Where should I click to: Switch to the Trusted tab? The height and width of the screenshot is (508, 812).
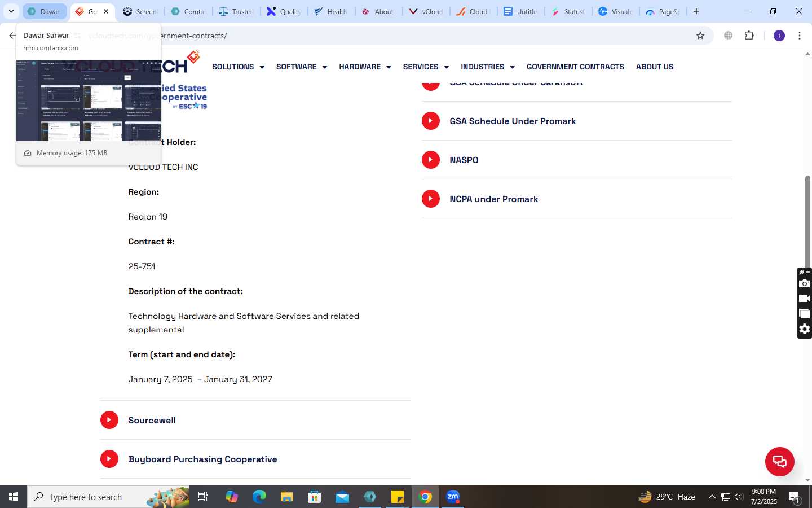[236, 11]
